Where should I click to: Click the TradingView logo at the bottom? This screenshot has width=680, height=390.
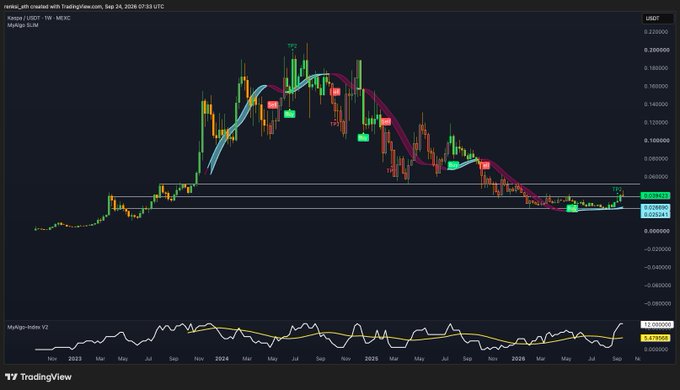pyautogui.click(x=38, y=377)
